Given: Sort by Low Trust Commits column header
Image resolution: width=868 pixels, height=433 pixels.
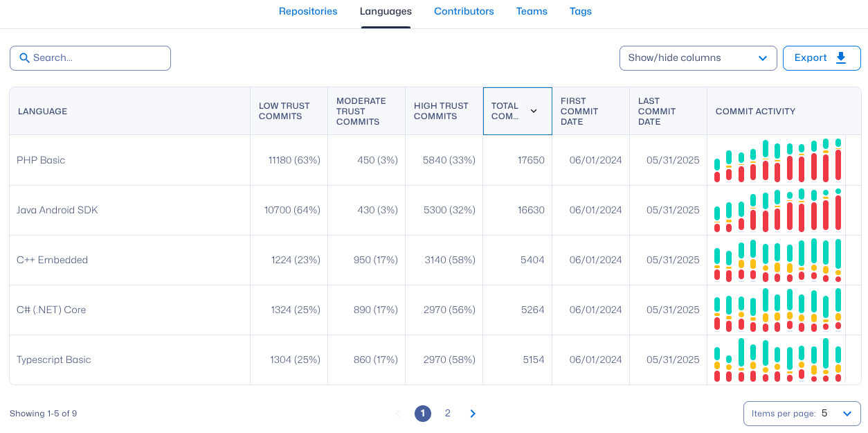Looking at the screenshot, I should click(x=284, y=111).
